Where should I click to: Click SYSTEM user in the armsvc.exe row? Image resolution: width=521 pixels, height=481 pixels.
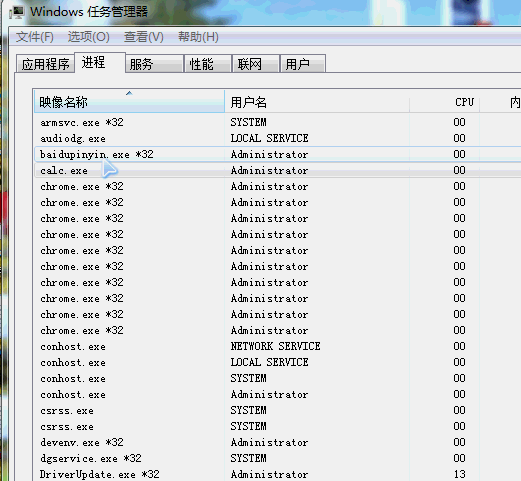[x=248, y=122]
